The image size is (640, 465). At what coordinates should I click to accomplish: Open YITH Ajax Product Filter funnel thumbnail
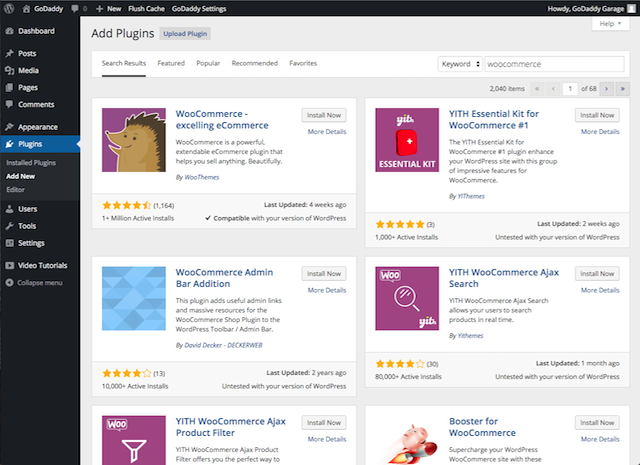134,440
